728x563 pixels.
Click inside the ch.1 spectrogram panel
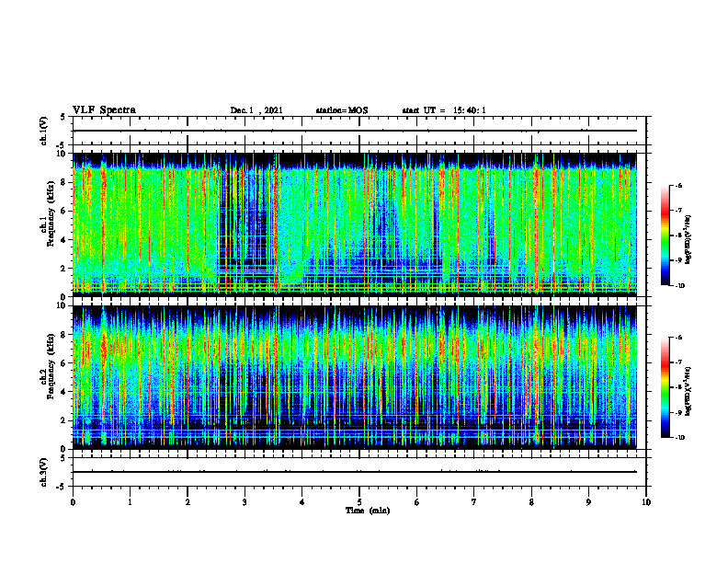[x=355, y=224]
